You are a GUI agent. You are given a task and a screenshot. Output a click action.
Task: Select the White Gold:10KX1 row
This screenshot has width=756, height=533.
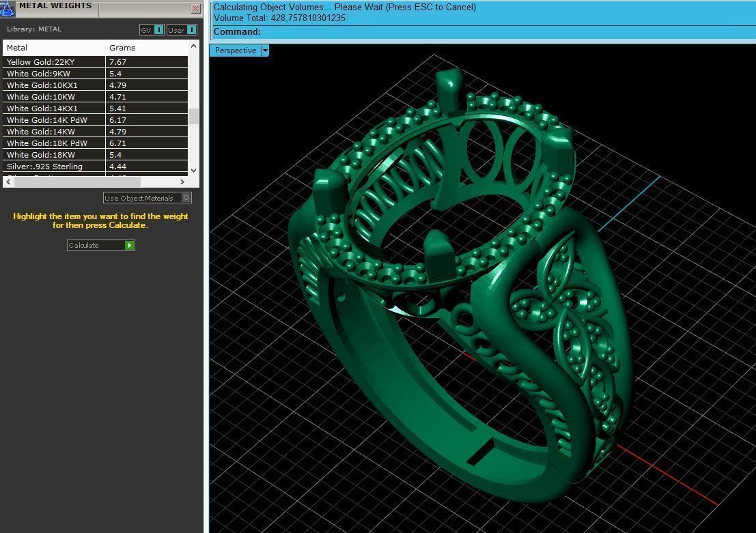coord(96,85)
